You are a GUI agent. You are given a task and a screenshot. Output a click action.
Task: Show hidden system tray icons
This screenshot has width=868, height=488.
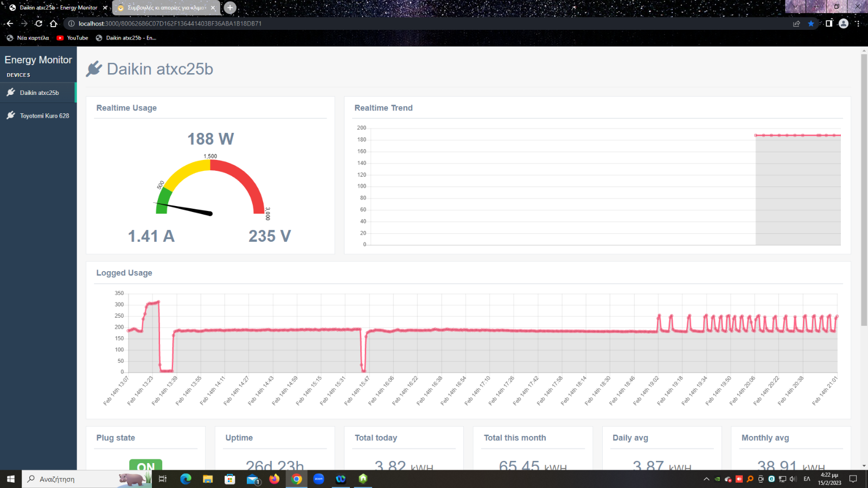tap(706, 479)
